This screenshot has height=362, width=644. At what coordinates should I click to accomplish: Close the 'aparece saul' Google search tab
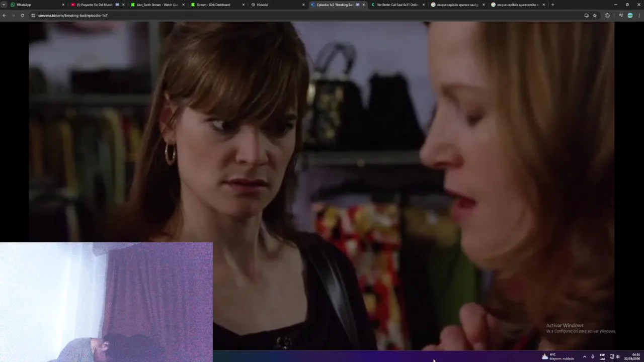(x=484, y=5)
